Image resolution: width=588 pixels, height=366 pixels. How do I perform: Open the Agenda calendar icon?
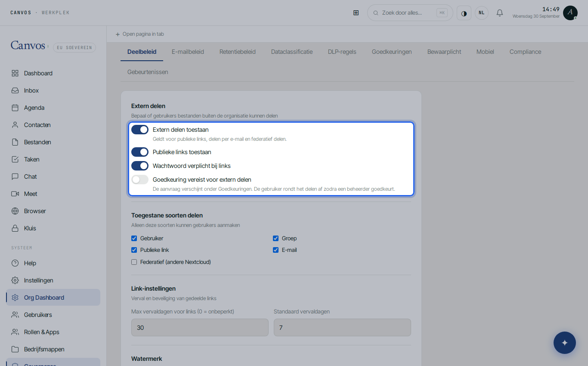click(15, 108)
